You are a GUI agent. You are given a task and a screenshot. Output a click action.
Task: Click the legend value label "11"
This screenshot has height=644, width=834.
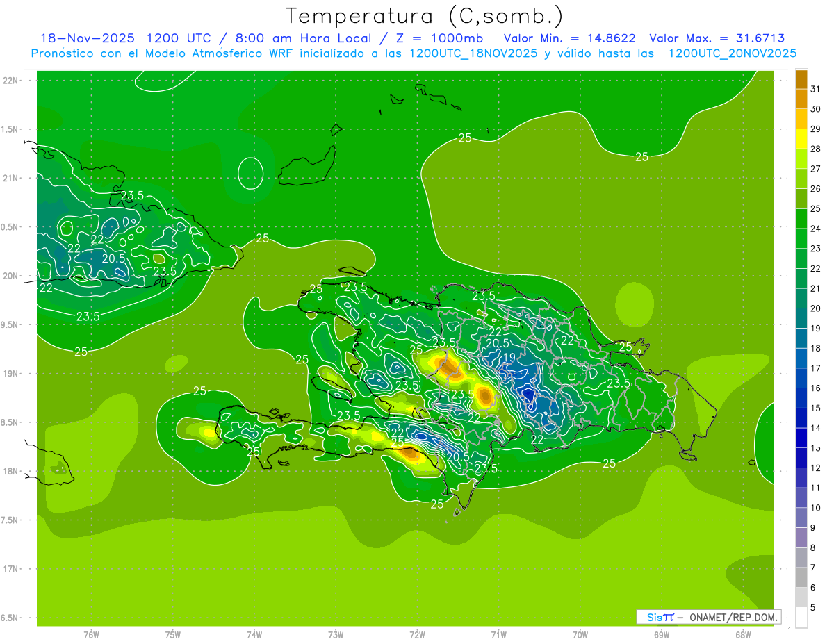tap(815, 488)
